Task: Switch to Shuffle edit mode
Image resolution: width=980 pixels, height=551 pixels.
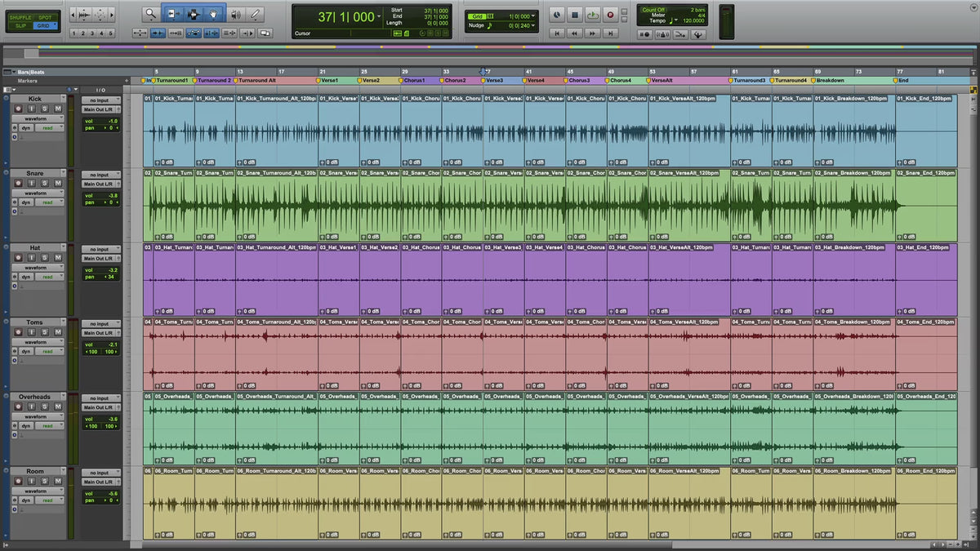Action: pyautogui.click(x=20, y=17)
